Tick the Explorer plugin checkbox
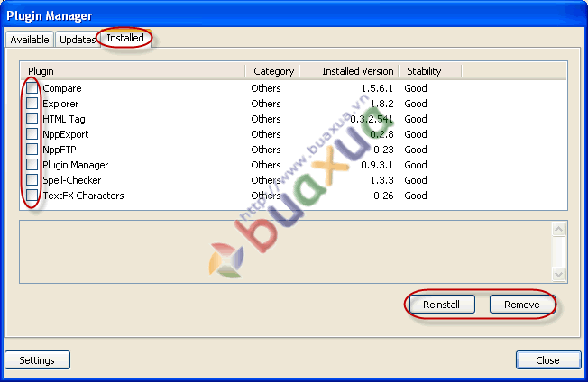The height and width of the screenshot is (382, 588). point(32,104)
